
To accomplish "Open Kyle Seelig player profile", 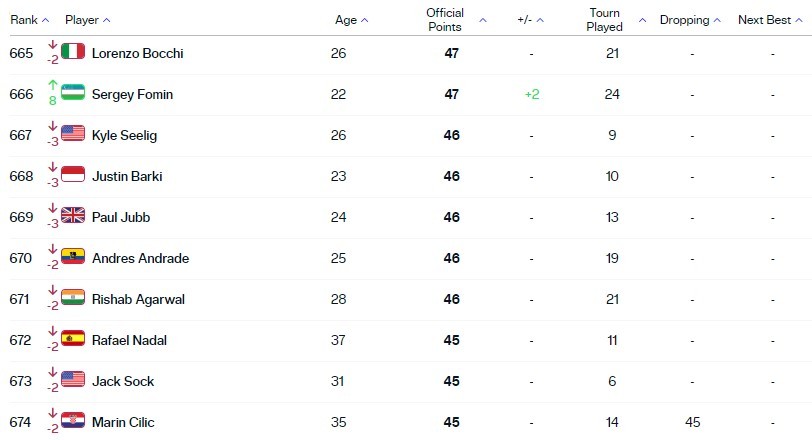I will coord(124,135).
